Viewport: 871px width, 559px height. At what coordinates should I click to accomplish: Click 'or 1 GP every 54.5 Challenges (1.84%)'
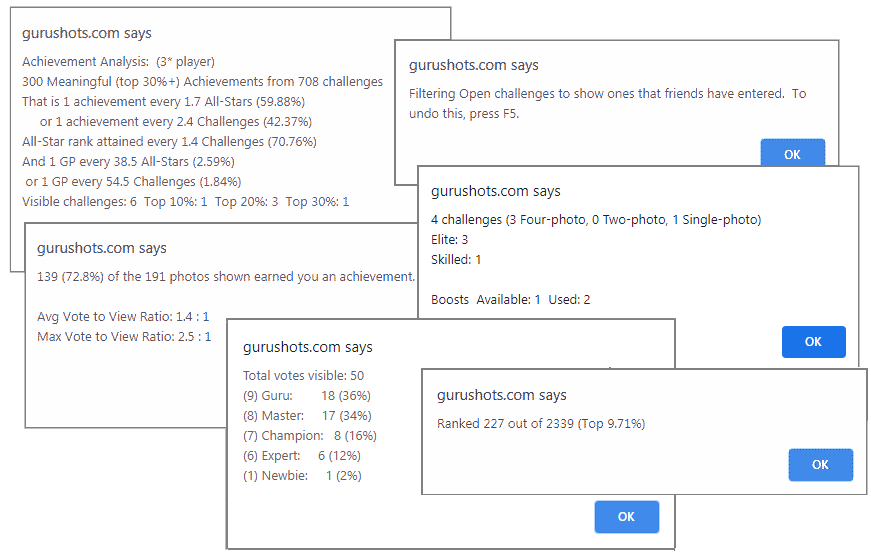click(x=133, y=182)
